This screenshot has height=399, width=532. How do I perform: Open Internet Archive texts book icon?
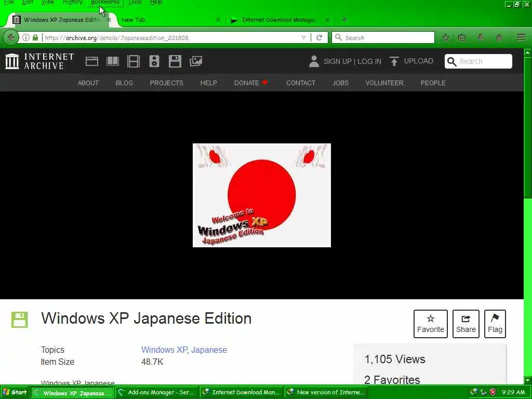pos(113,61)
